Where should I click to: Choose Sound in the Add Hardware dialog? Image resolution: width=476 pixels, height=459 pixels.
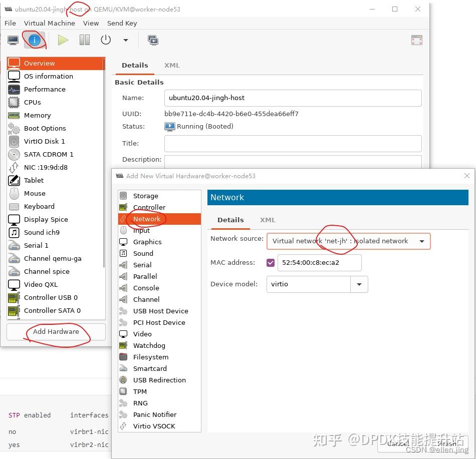coord(159,254)
